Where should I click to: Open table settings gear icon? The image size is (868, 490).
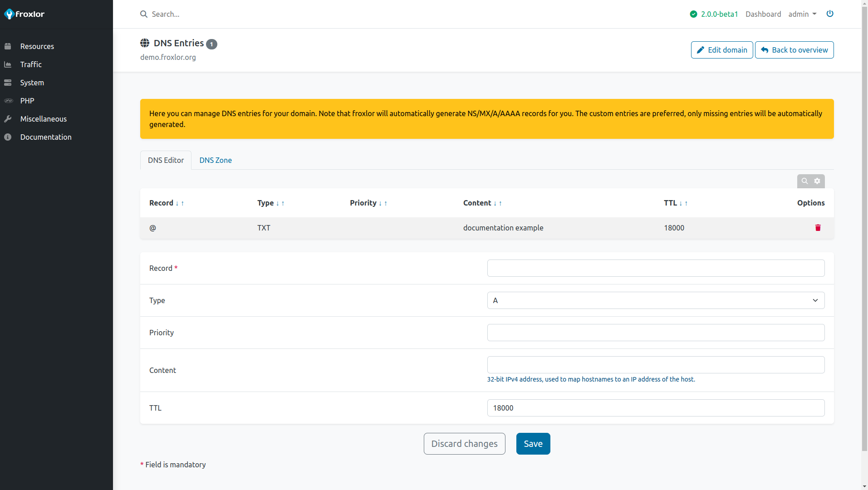[817, 181]
